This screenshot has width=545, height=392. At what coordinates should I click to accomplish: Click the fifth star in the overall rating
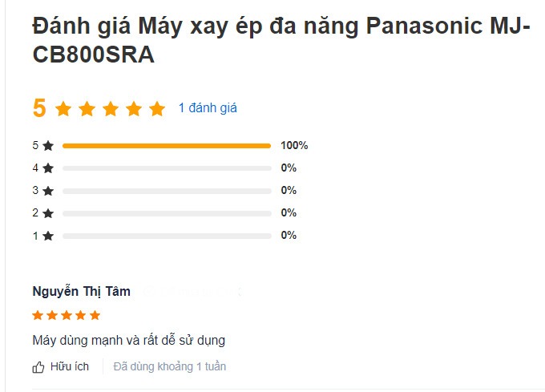(x=157, y=108)
